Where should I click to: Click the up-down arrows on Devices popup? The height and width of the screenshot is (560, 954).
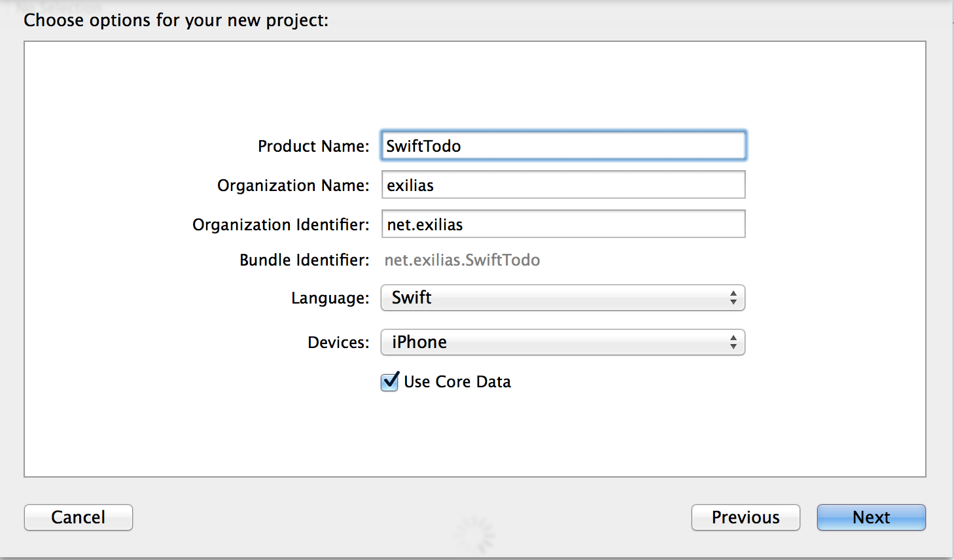pos(733,342)
